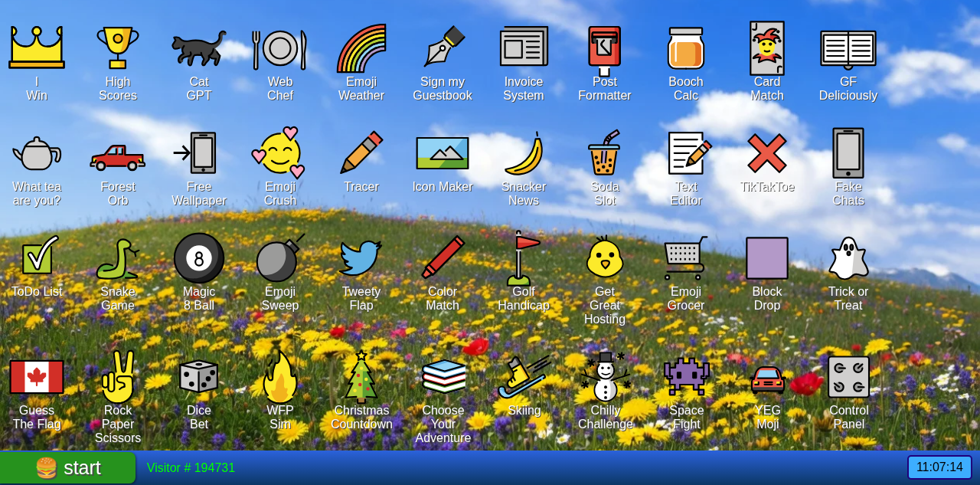Viewport: 980px width, 485px height.
Task: Open Color Match red crayon icon
Action: (443, 257)
